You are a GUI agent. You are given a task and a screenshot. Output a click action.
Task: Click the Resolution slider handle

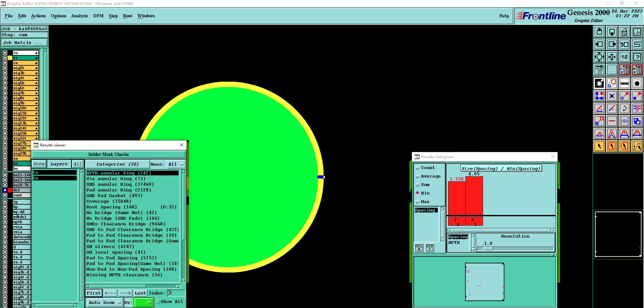tap(488, 249)
